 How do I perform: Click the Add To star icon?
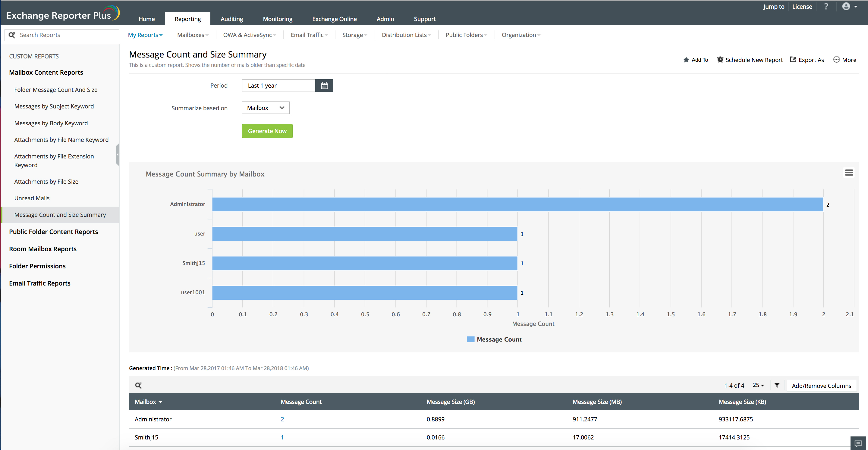[686, 60]
